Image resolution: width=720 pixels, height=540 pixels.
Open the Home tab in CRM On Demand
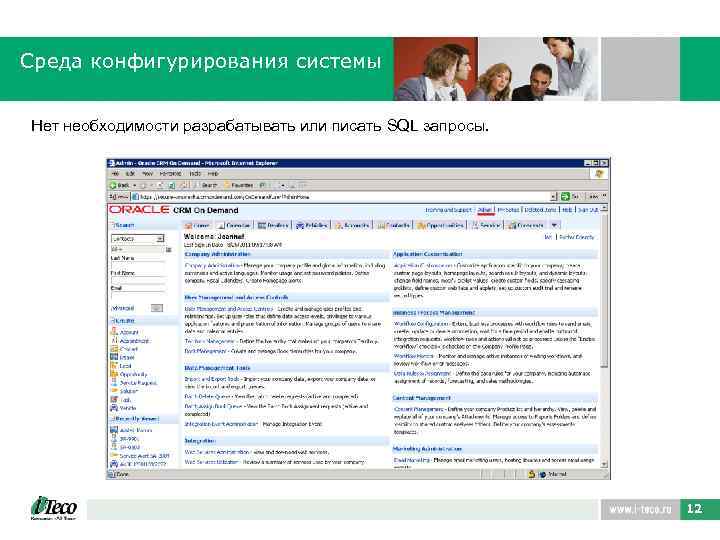(x=197, y=225)
